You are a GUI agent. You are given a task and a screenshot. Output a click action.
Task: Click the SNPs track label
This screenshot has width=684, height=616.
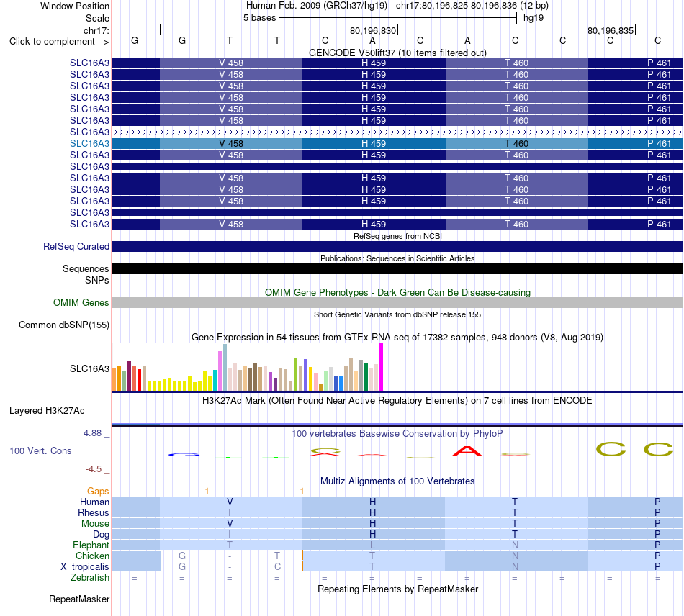click(97, 281)
